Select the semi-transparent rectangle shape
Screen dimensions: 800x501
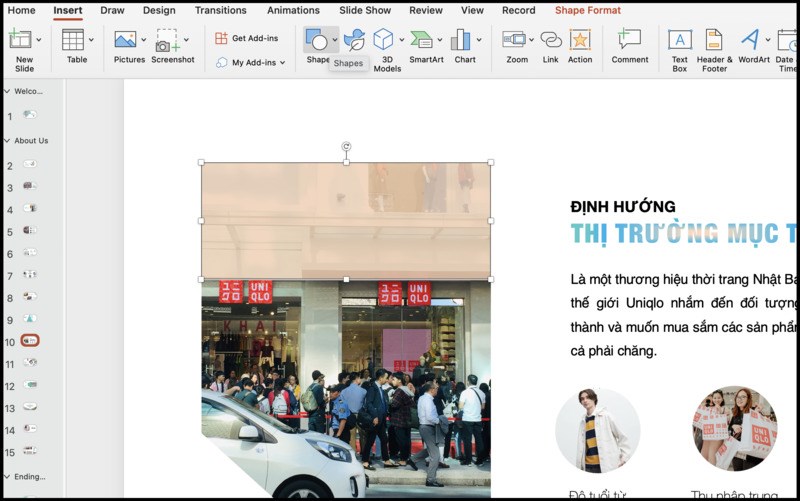click(346, 221)
